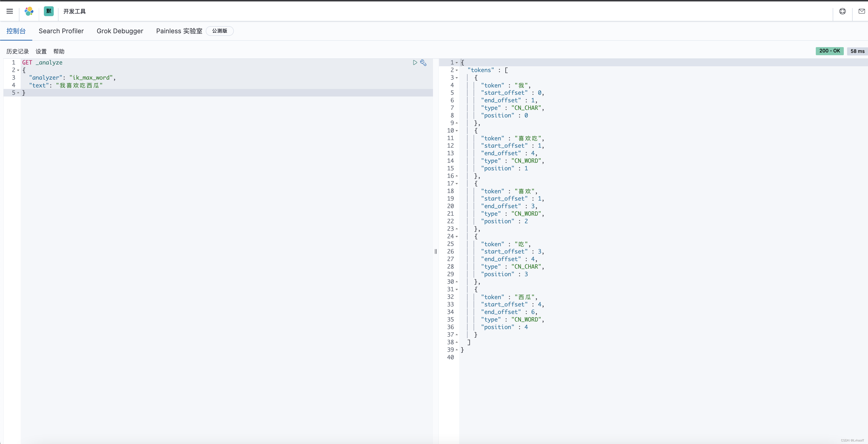The height and width of the screenshot is (444, 868).
Task: Collapse fold arrow at response line 10
Action: 457,131
